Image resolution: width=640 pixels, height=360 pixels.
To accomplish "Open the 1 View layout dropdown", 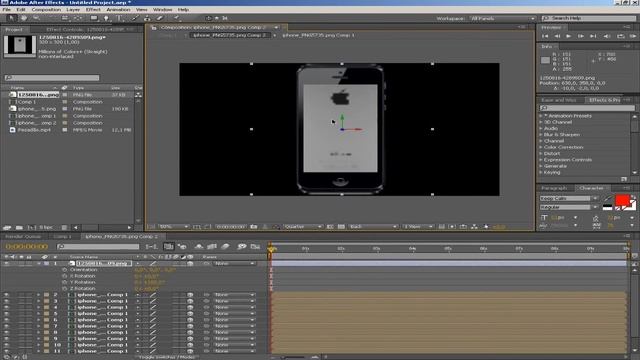I will [x=418, y=227].
